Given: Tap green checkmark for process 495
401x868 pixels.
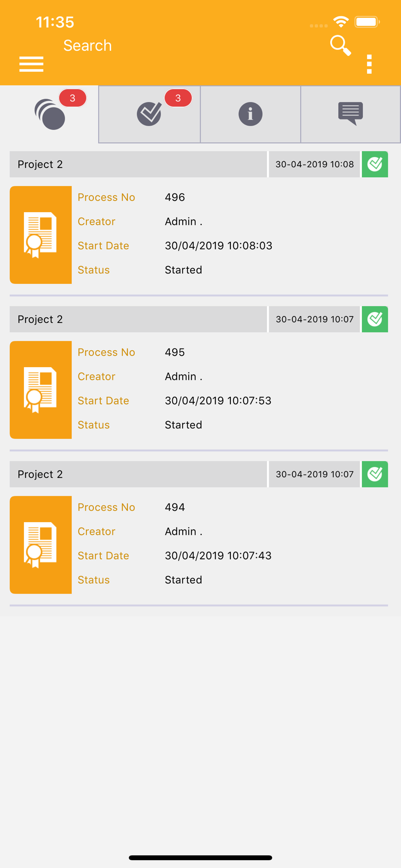Looking at the screenshot, I should (x=375, y=319).
